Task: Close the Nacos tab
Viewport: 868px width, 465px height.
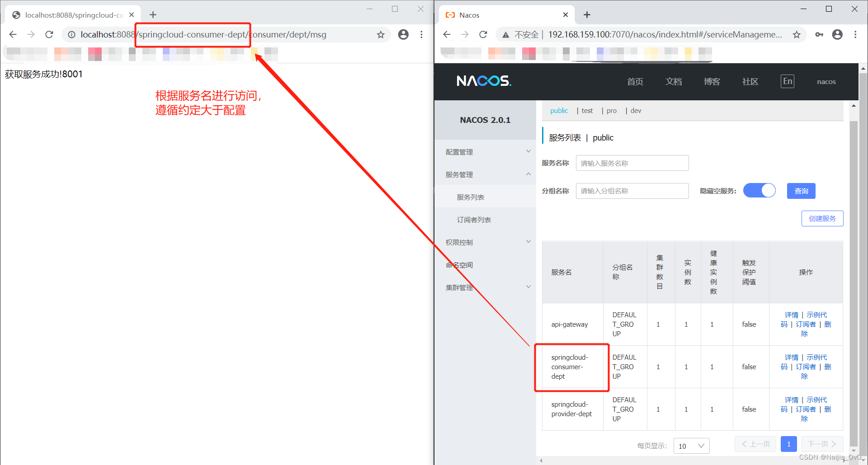Action: coord(566,15)
